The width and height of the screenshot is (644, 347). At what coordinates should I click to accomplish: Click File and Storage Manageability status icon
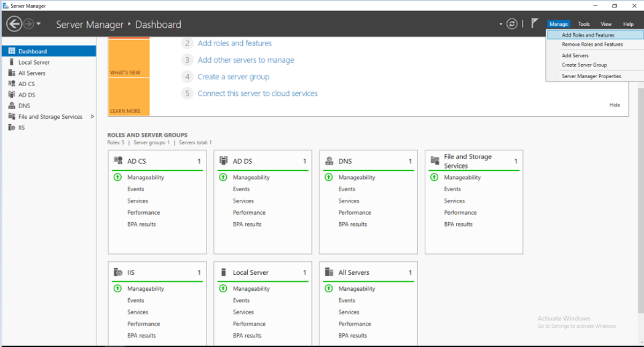(x=434, y=177)
